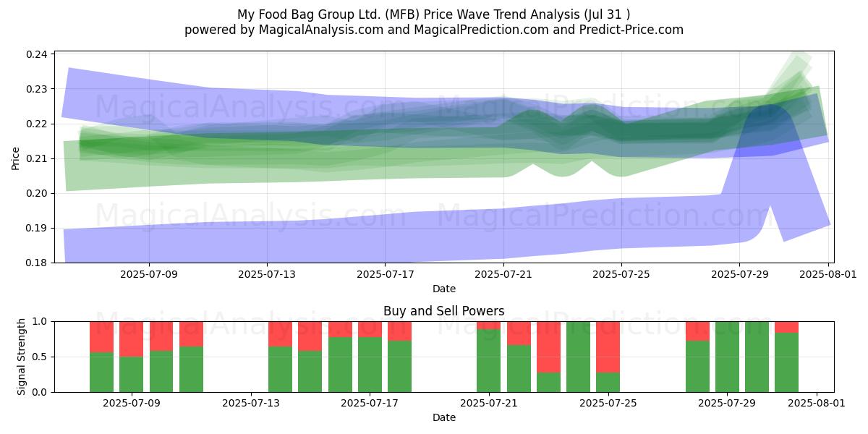The height and width of the screenshot is (434, 868).
Task: Click the 'Price' y-axis label
Action: tap(16, 157)
